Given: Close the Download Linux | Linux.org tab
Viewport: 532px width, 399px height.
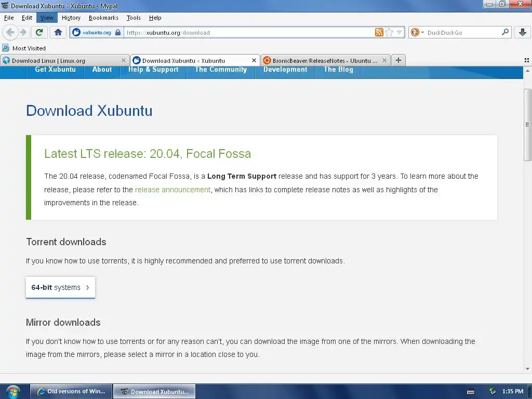Looking at the screenshot, I should (124, 60).
